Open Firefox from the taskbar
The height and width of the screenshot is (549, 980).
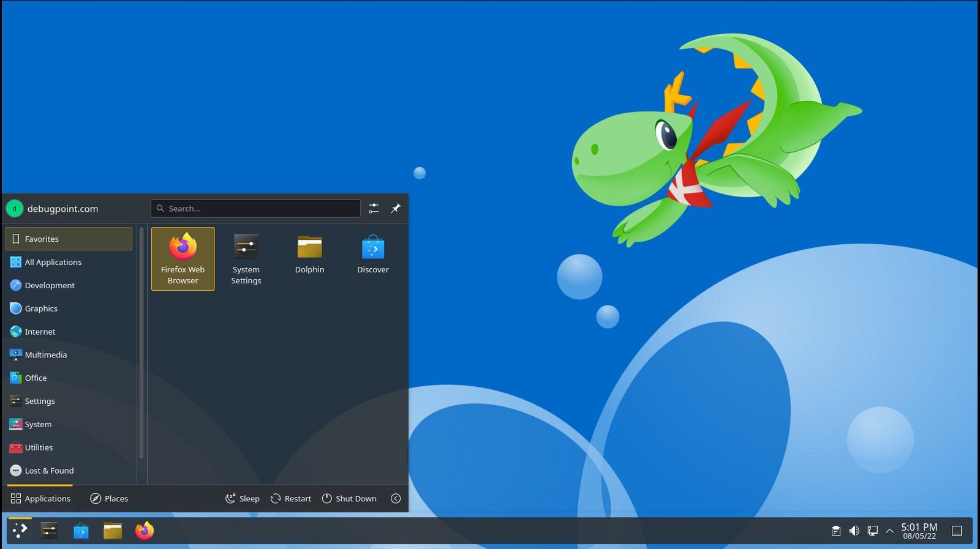pyautogui.click(x=145, y=531)
